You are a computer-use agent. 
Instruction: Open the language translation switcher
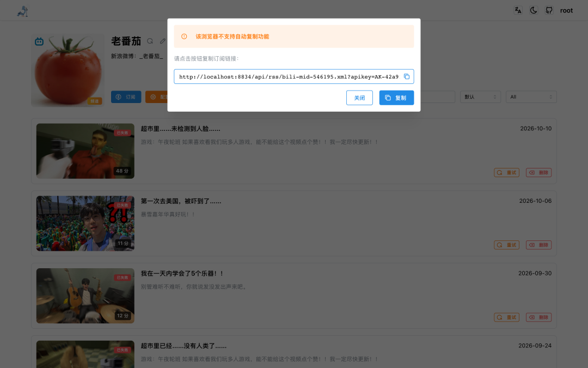tap(518, 10)
